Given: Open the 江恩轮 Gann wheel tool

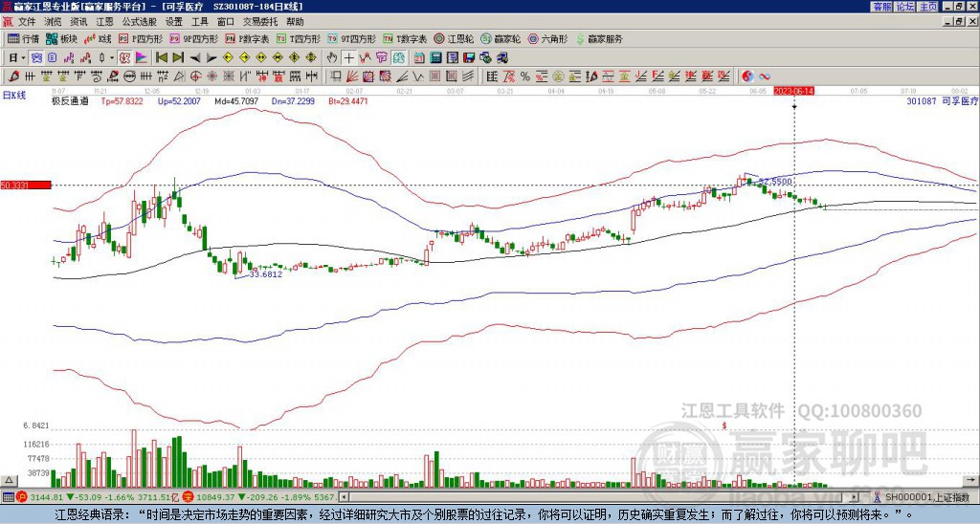Looking at the screenshot, I should 454,38.
